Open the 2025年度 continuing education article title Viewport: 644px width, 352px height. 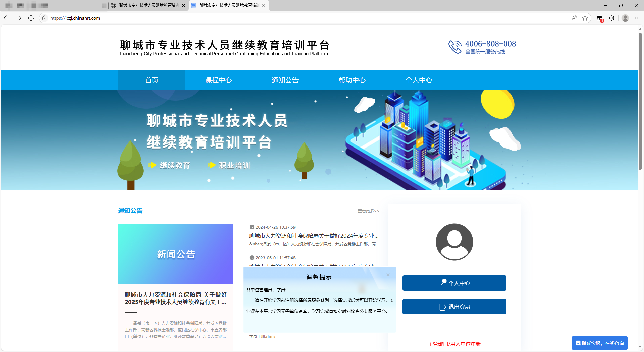[x=176, y=298]
